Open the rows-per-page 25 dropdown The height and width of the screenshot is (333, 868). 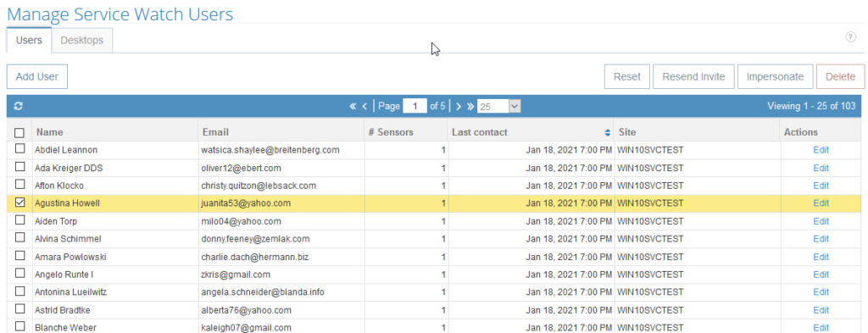click(x=498, y=106)
